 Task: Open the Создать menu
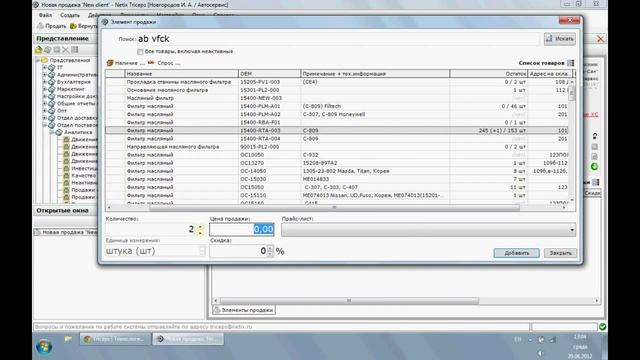pos(70,15)
